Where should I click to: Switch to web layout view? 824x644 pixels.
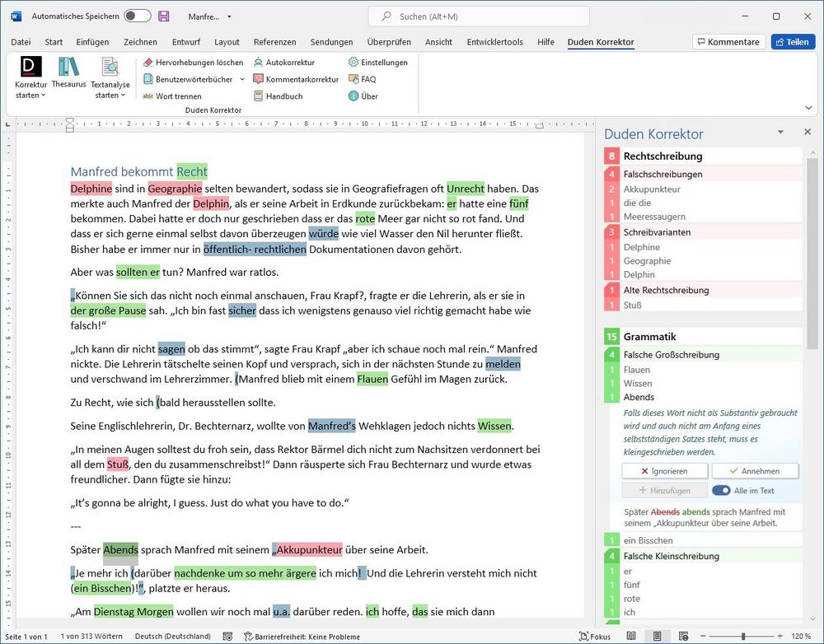click(x=683, y=637)
